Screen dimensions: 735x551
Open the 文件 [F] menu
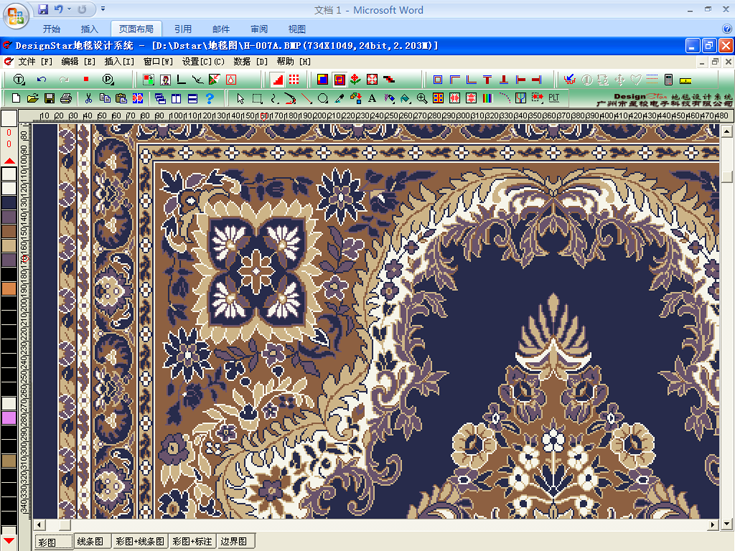[35, 61]
